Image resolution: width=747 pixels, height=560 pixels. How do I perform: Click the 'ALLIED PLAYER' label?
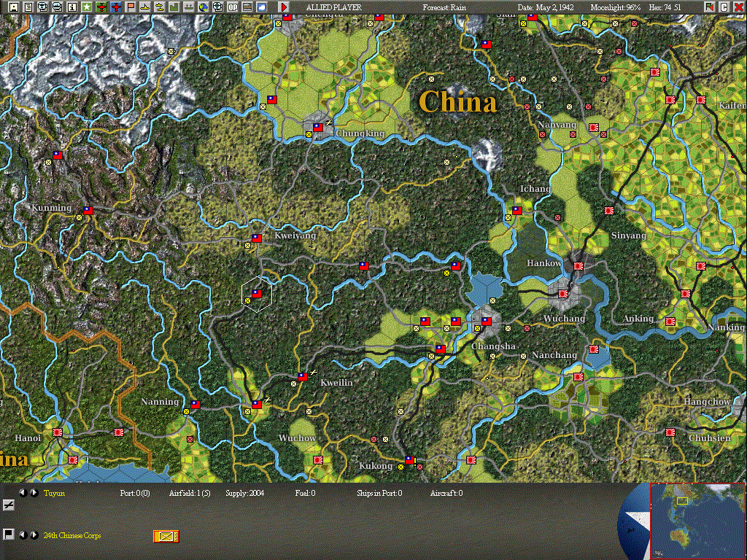pos(334,7)
